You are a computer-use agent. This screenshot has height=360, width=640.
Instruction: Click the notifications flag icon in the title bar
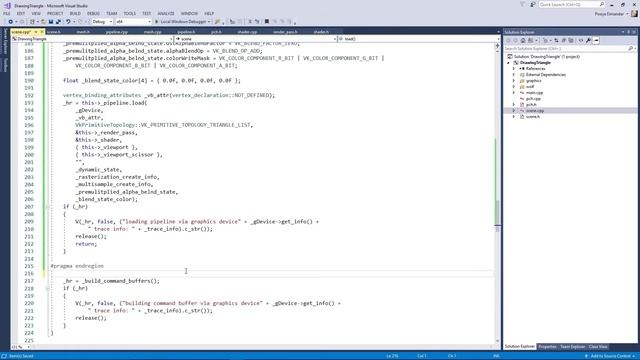point(522,4)
